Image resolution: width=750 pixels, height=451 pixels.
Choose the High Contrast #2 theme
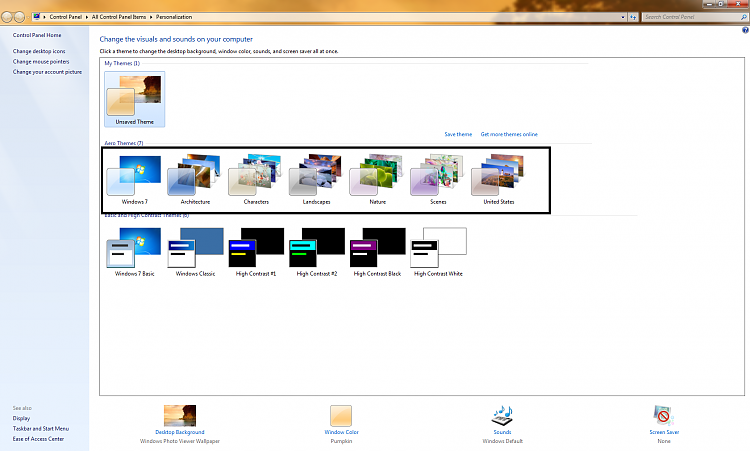click(x=317, y=252)
